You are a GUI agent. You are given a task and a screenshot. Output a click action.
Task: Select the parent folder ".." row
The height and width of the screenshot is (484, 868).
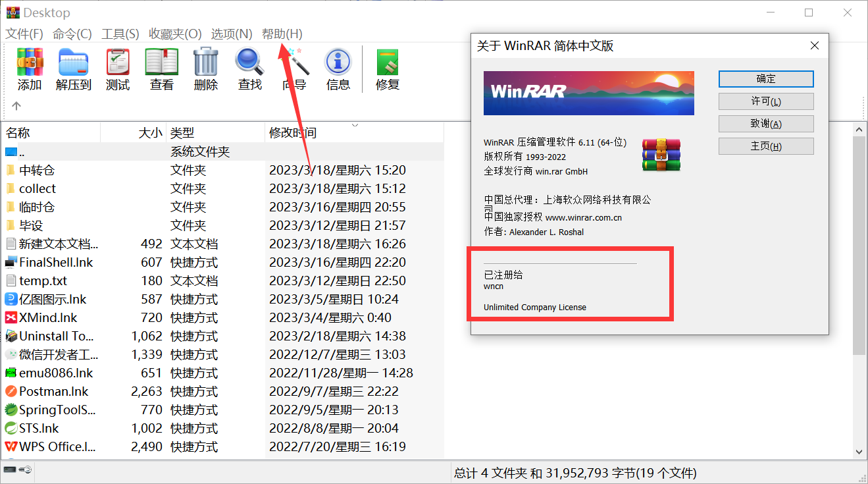pos(222,151)
